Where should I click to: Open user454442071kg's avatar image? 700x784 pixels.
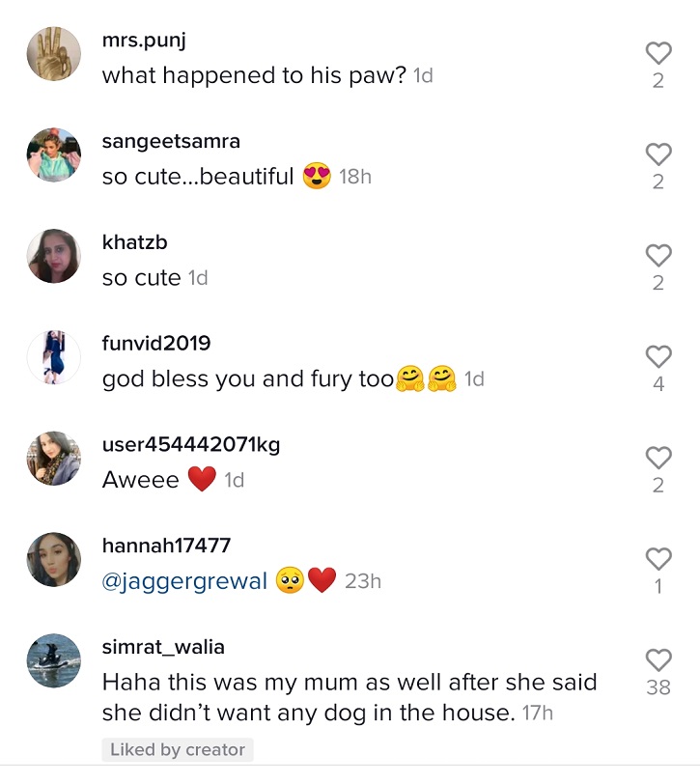click(54, 459)
